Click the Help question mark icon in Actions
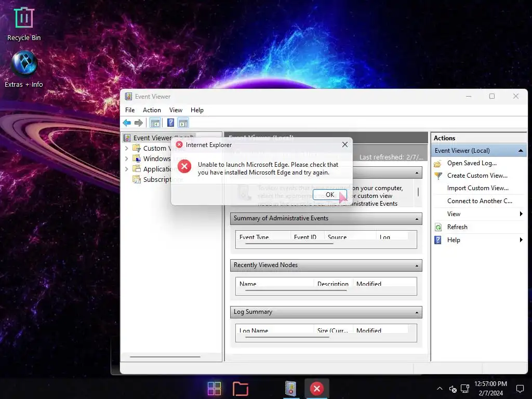The image size is (532, 399). tap(438, 240)
